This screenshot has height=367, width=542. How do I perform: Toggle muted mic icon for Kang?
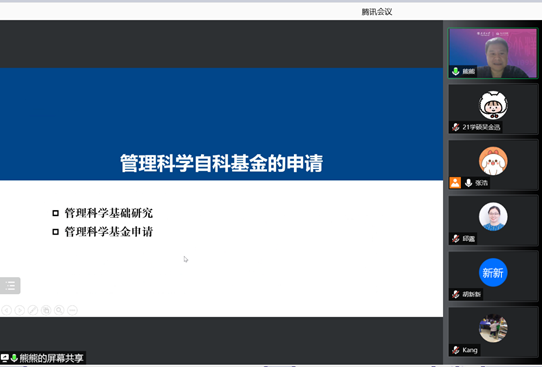(x=456, y=350)
